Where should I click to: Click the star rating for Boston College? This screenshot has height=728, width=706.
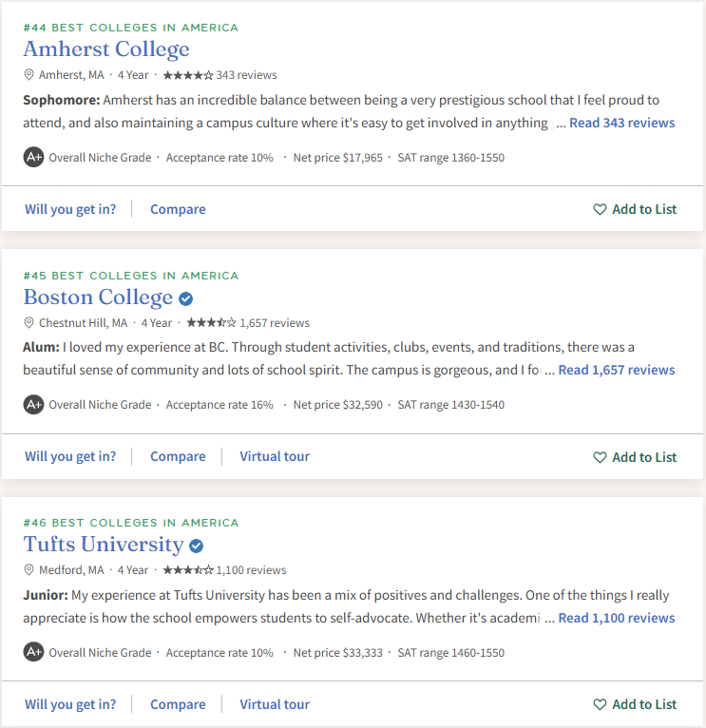(211, 323)
